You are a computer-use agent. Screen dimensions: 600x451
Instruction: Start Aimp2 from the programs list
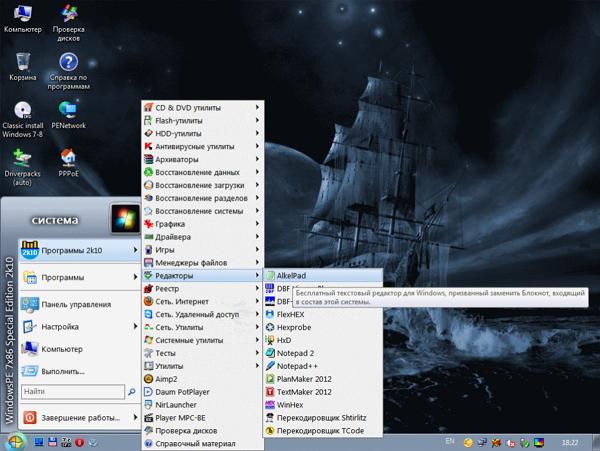coord(166,379)
